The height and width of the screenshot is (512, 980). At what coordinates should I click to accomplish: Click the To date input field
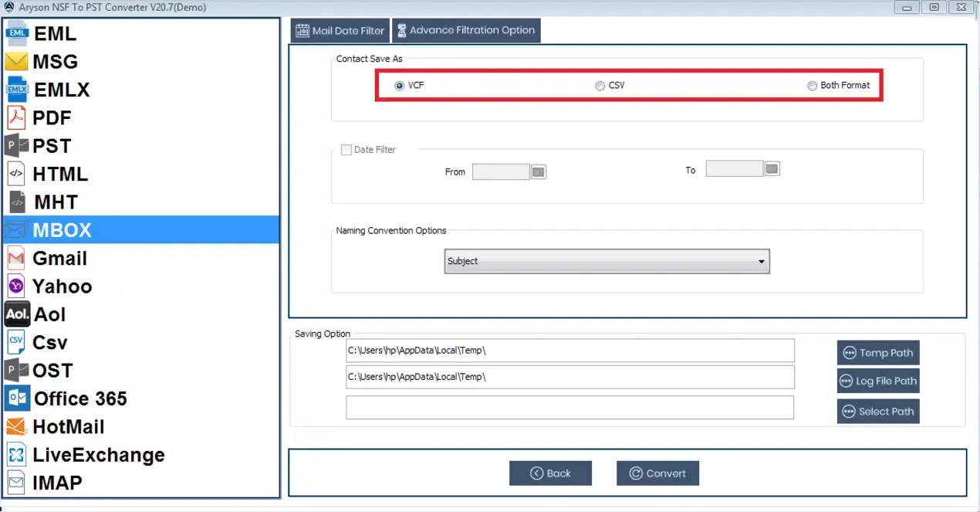(735, 168)
